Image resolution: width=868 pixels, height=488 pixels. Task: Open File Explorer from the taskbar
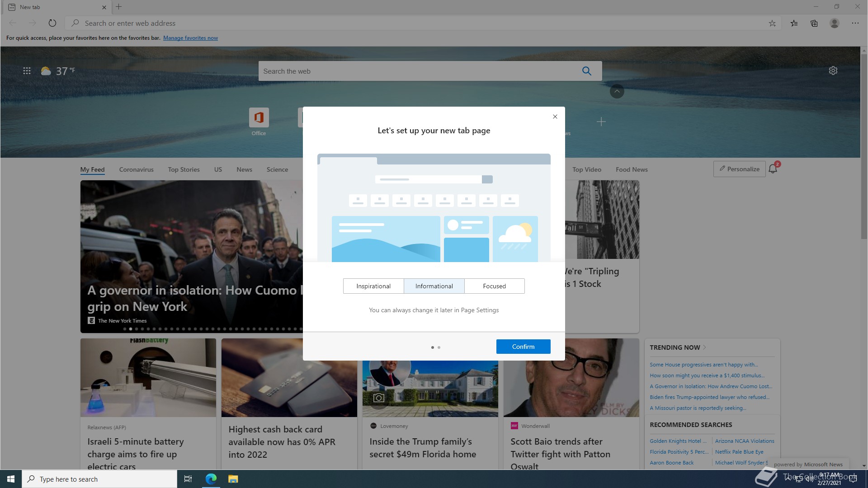click(x=233, y=479)
